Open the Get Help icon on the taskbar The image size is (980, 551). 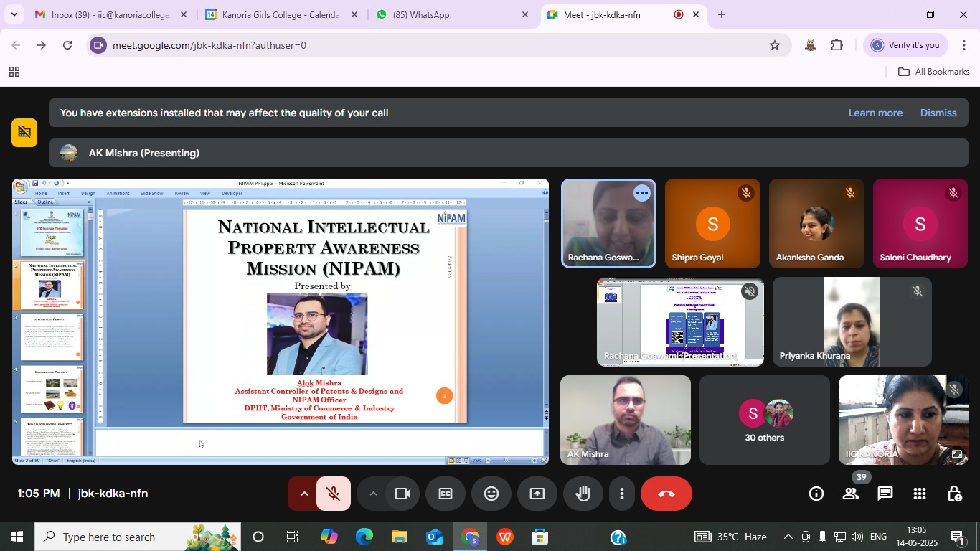[618, 537]
